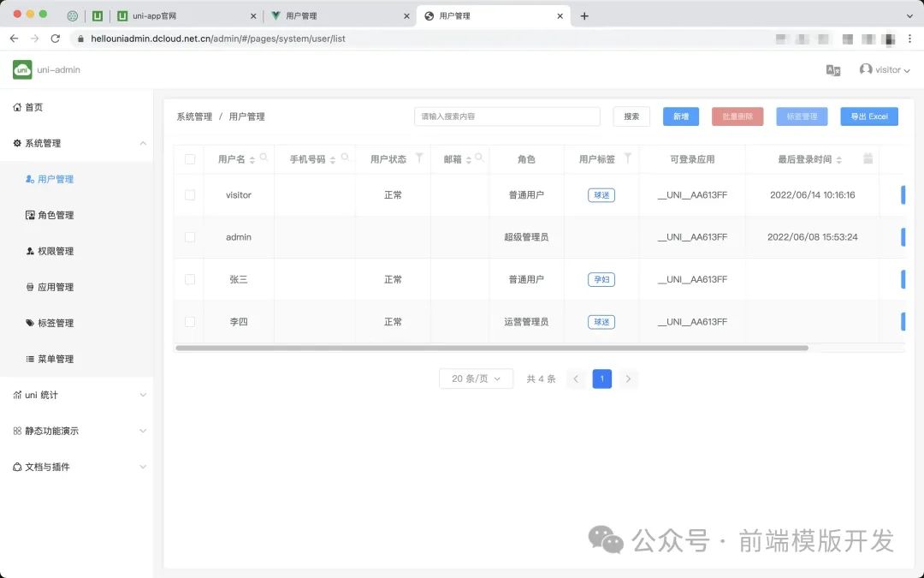Image resolution: width=924 pixels, height=578 pixels.
Task: Click the calendar icon in 最后登录时间 column
Action: [868, 158]
